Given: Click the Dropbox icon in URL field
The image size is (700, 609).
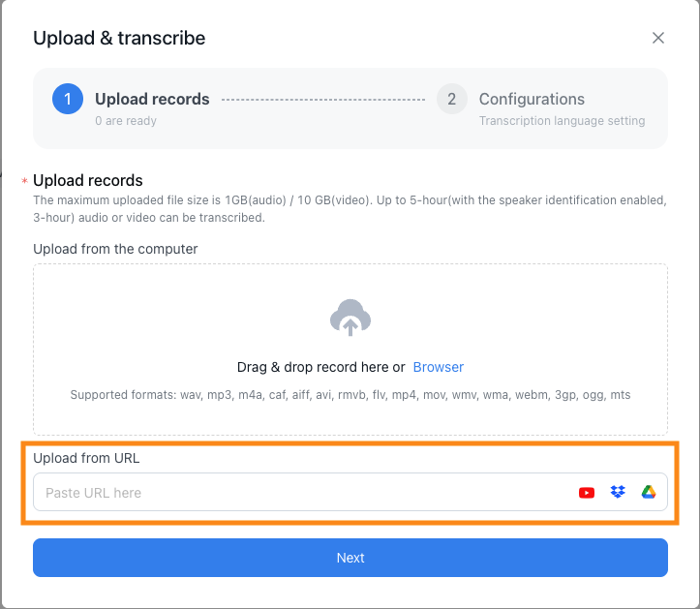Looking at the screenshot, I should (x=618, y=492).
